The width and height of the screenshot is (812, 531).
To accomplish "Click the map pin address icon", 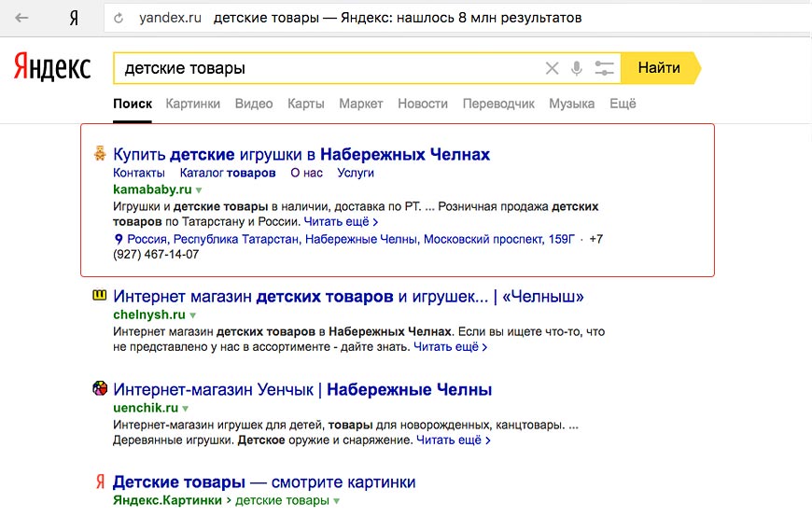I will (x=119, y=240).
